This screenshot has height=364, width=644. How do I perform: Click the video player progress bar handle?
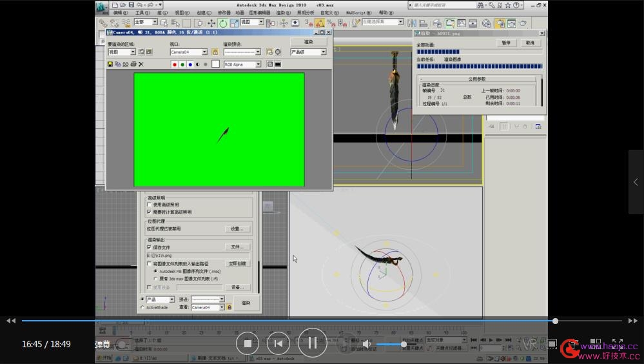click(x=555, y=321)
